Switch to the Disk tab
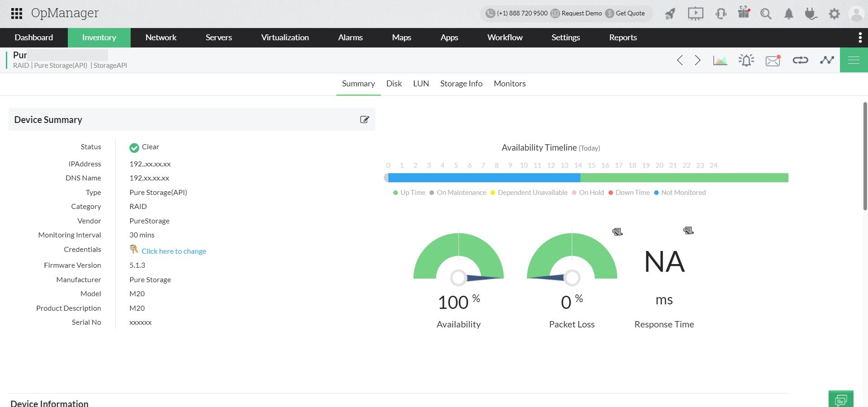 click(x=394, y=84)
